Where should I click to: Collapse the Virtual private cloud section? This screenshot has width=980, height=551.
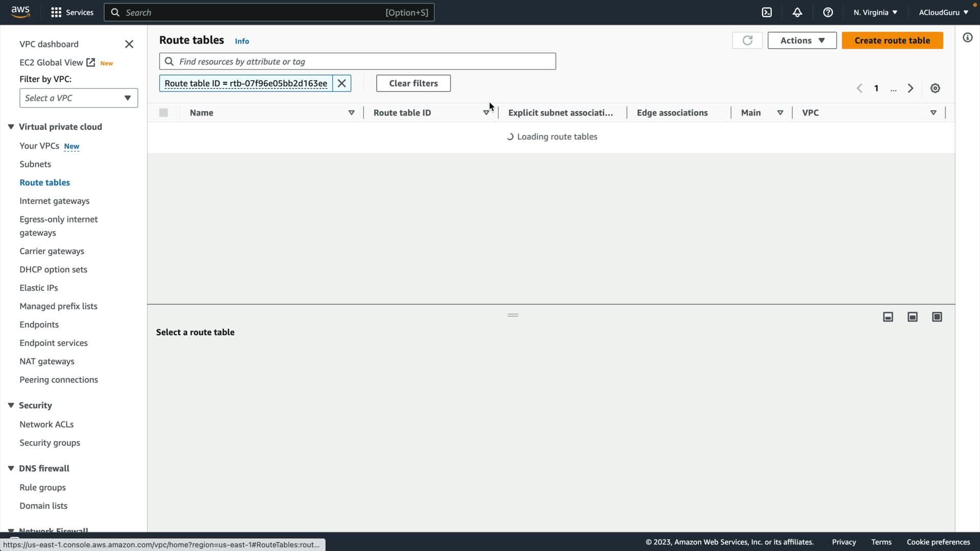pyautogui.click(x=11, y=127)
